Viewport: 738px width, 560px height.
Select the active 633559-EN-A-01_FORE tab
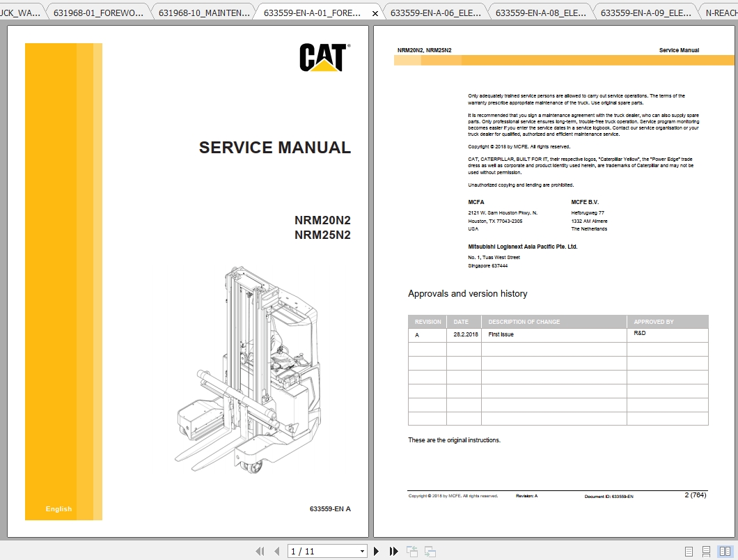[313, 10]
